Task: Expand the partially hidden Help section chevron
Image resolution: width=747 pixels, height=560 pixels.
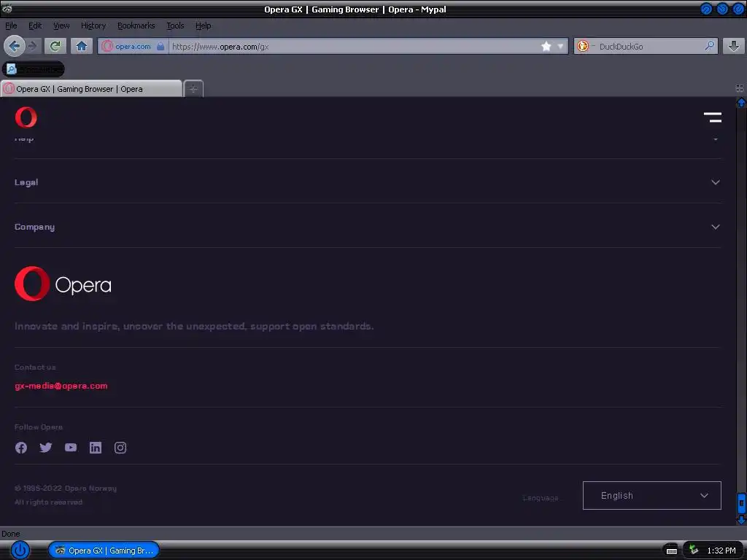Action: click(716, 139)
